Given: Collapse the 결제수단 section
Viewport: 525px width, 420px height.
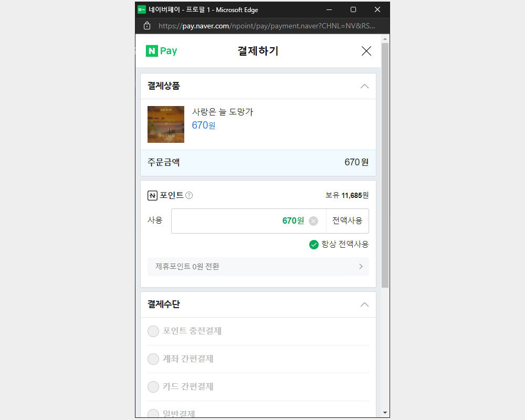Looking at the screenshot, I should [x=364, y=304].
